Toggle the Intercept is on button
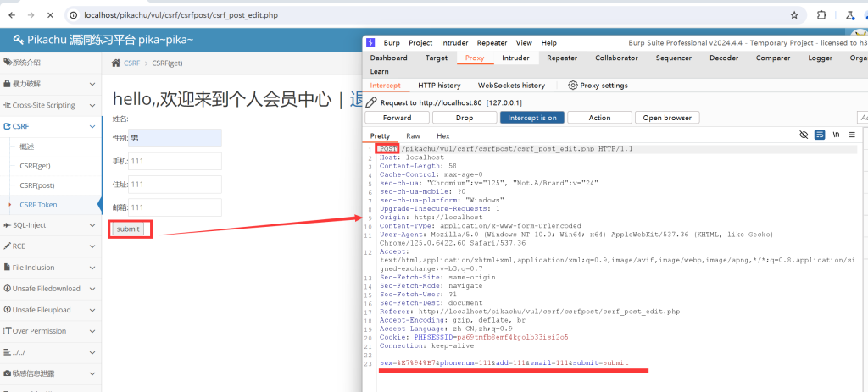The width and height of the screenshot is (868, 392). click(532, 118)
